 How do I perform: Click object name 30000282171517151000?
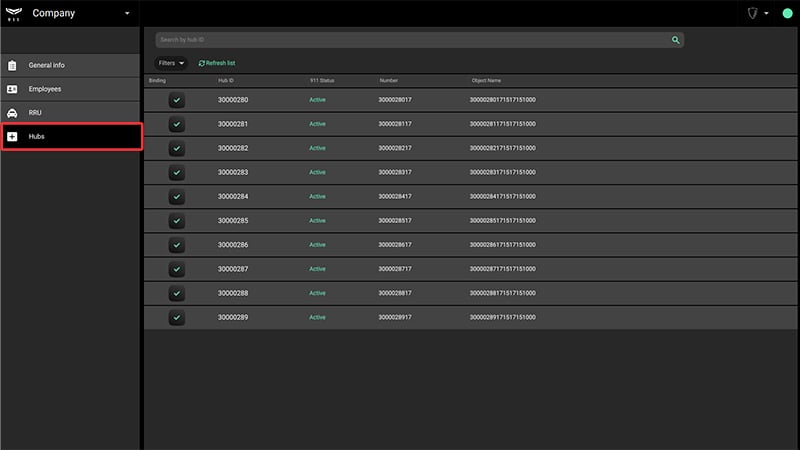[x=503, y=148]
